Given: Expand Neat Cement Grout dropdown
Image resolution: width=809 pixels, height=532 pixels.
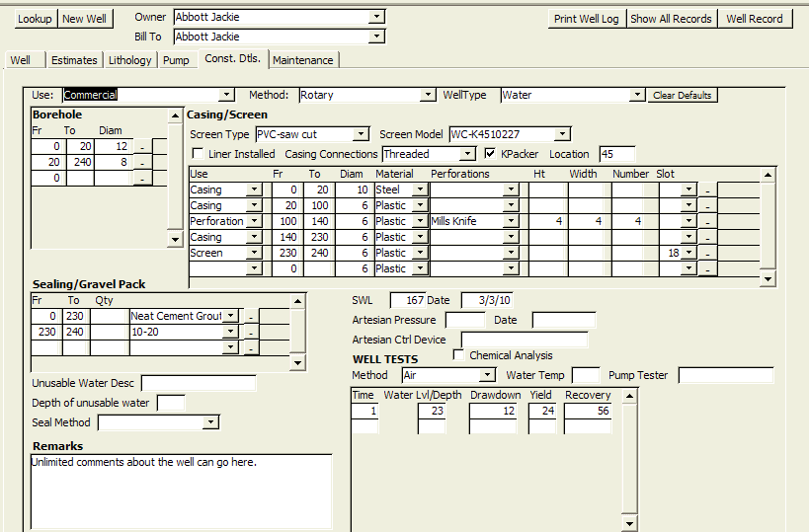Looking at the screenshot, I should click(231, 316).
